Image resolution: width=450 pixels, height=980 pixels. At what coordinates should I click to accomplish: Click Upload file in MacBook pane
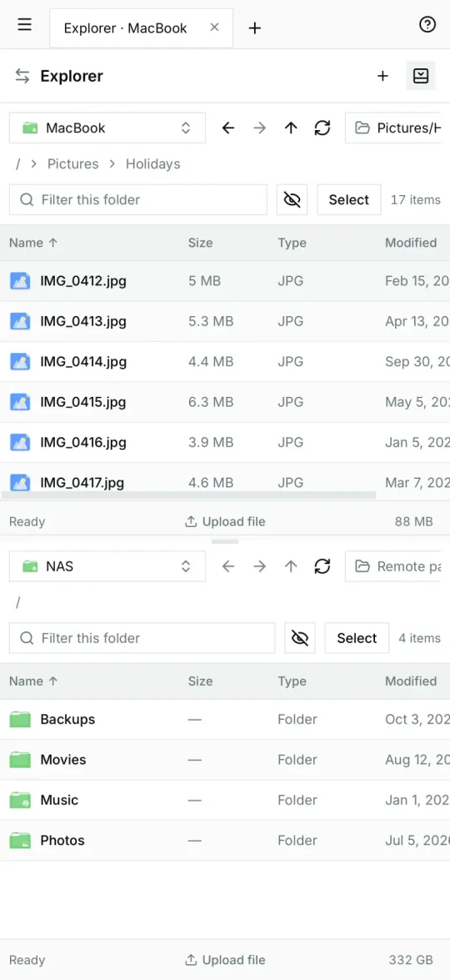[225, 522]
